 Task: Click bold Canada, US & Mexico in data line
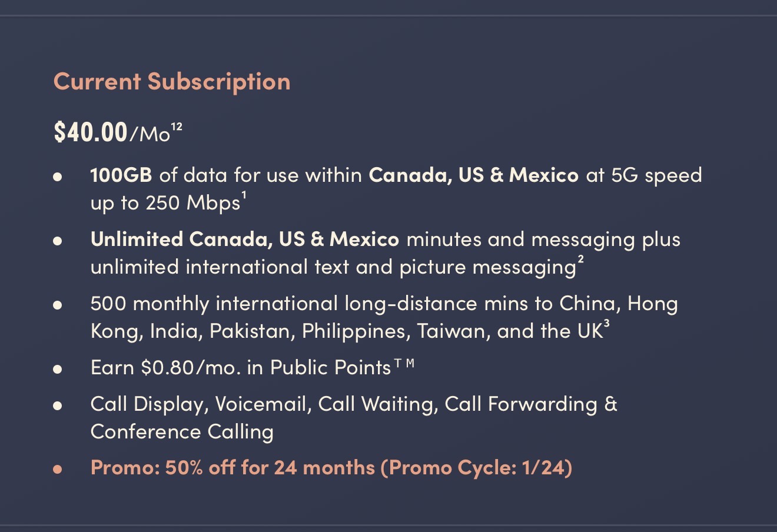pos(473,175)
